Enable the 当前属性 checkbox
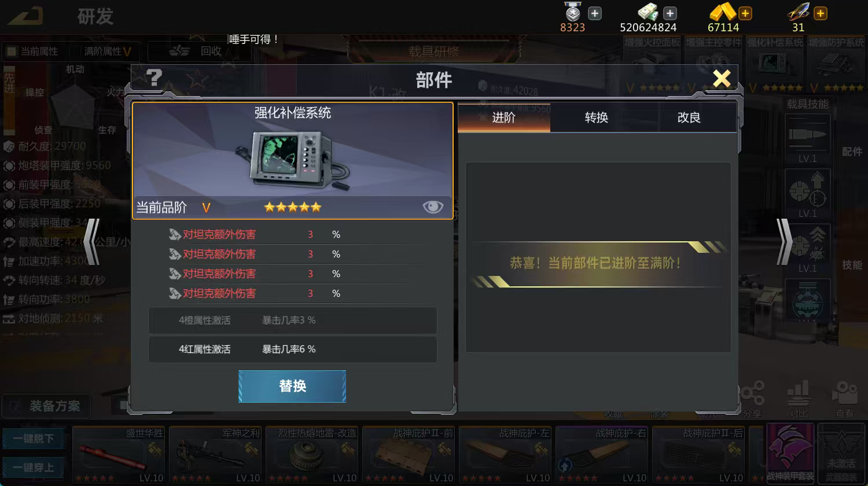The image size is (868, 486). tap(11, 51)
